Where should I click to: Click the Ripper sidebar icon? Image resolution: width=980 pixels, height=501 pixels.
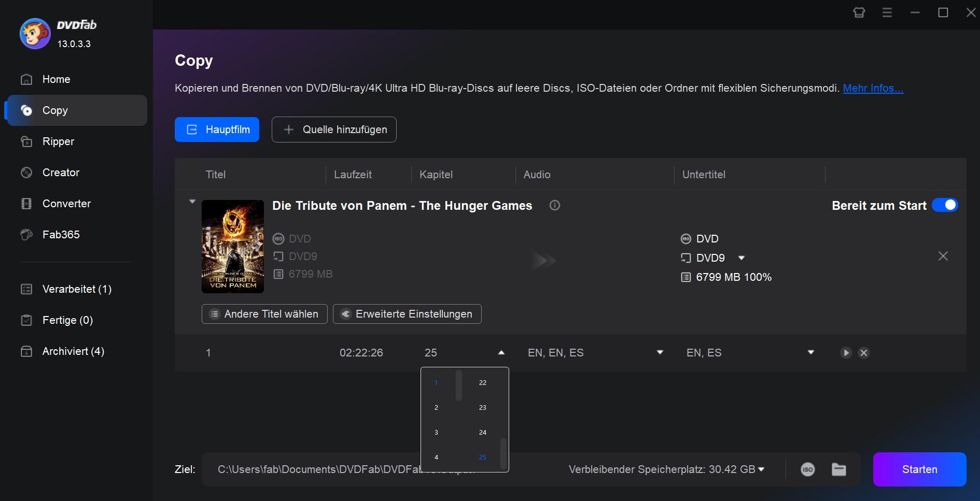click(26, 141)
